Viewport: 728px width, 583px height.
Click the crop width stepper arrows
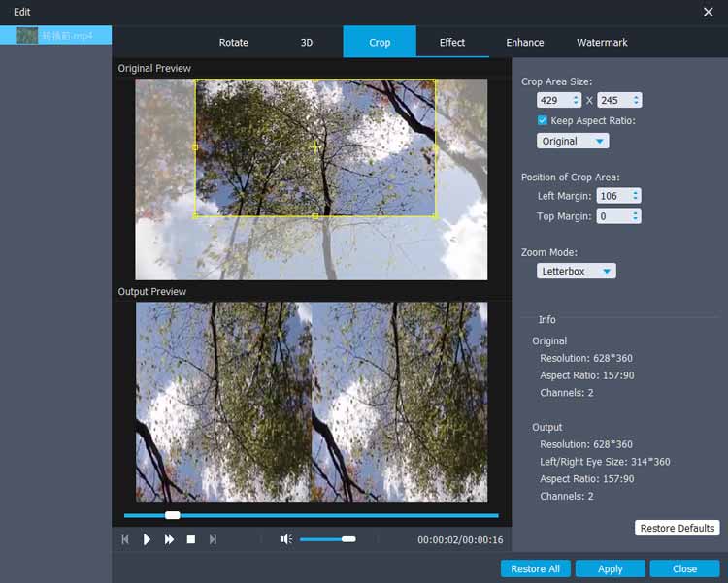point(576,100)
